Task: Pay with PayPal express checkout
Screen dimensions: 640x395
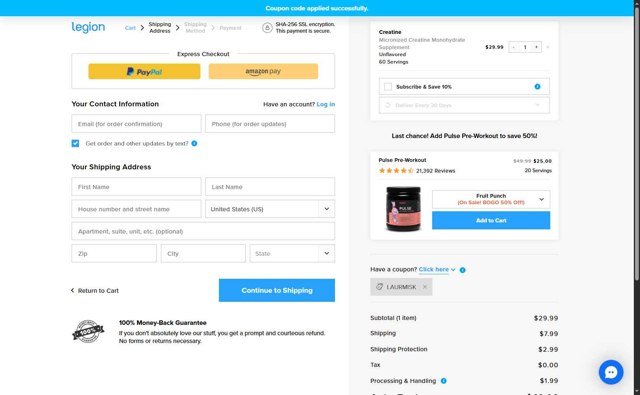Action: (144, 71)
